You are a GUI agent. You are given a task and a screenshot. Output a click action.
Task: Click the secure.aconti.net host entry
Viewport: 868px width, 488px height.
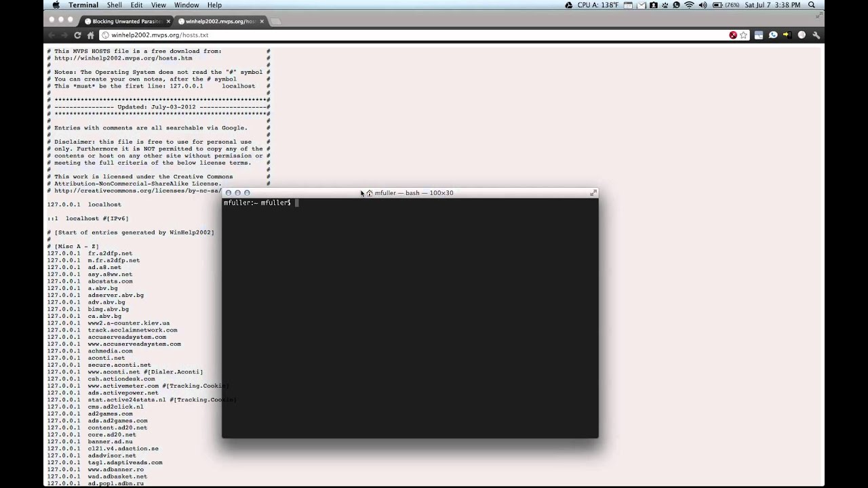tap(119, 365)
